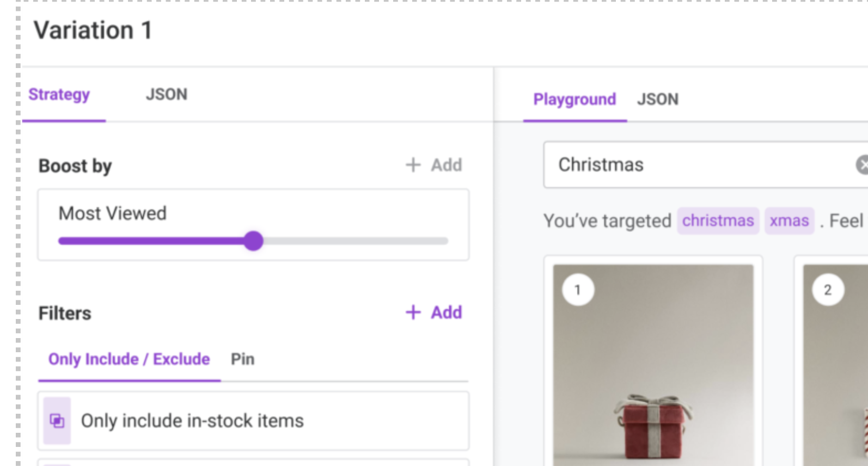Click the Most Viewed boost label
This screenshot has height=466, width=868.
pyautogui.click(x=113, y=213)
